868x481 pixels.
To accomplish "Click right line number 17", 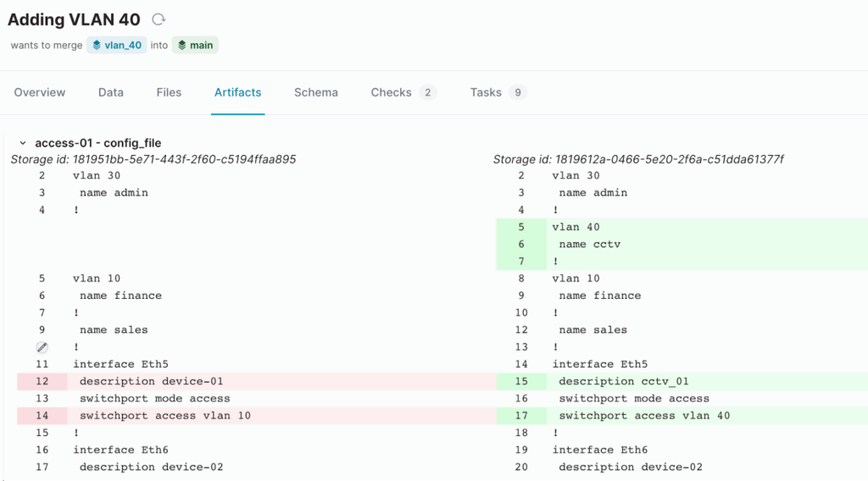I will pos(521,416).
